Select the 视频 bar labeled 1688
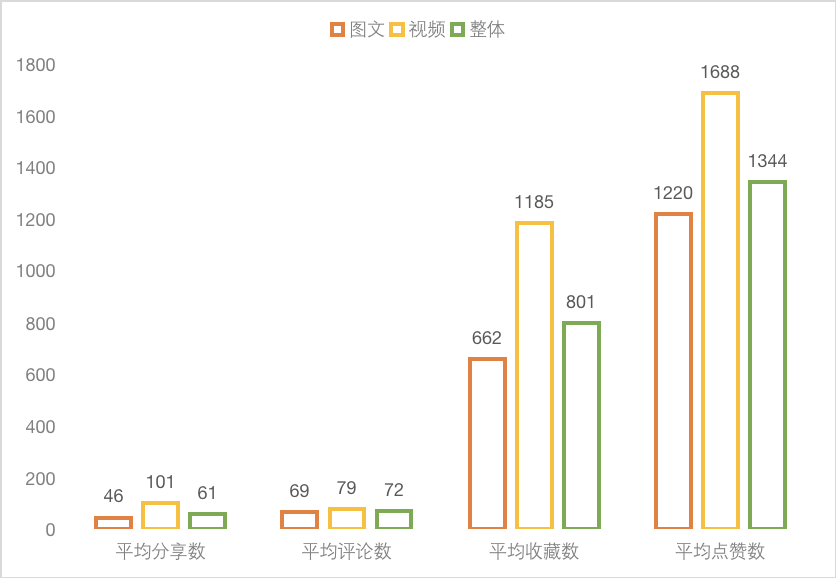Image resolution: width=836 pixels, height=578 pixels. pyautogui.click(x=720, y=310)
